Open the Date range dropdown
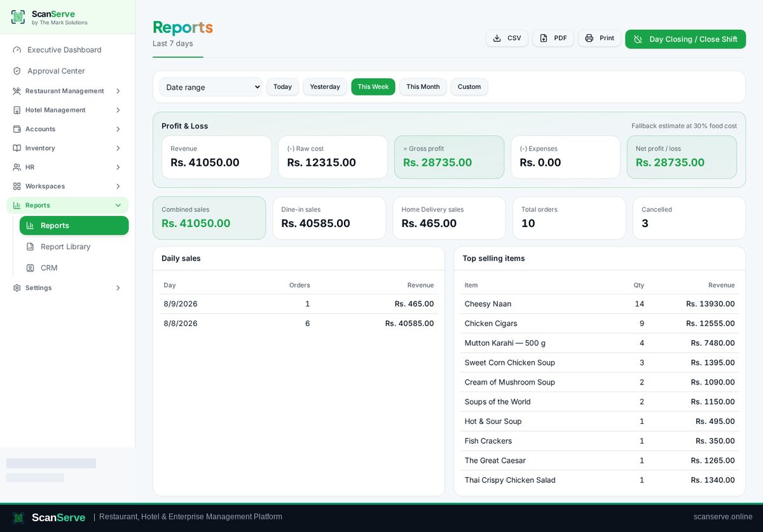 point(211,87)
